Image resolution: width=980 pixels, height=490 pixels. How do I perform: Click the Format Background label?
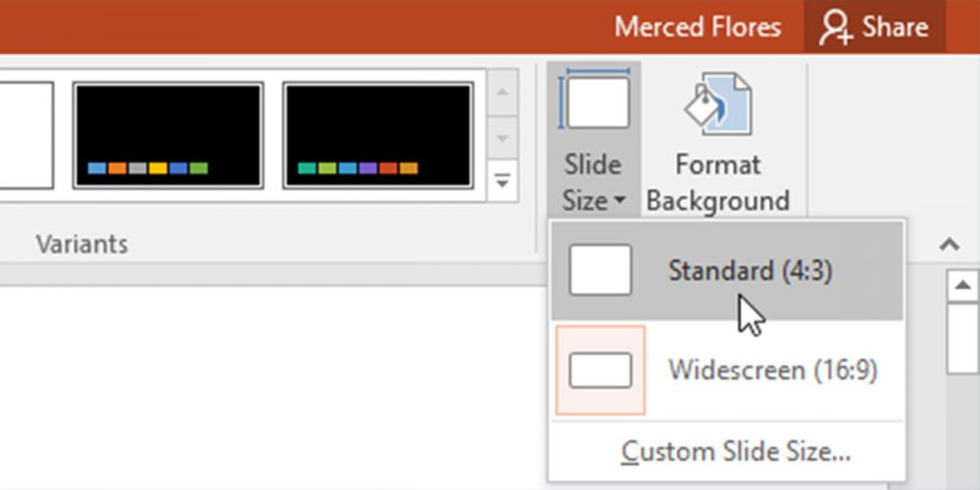tap(717, 182)
